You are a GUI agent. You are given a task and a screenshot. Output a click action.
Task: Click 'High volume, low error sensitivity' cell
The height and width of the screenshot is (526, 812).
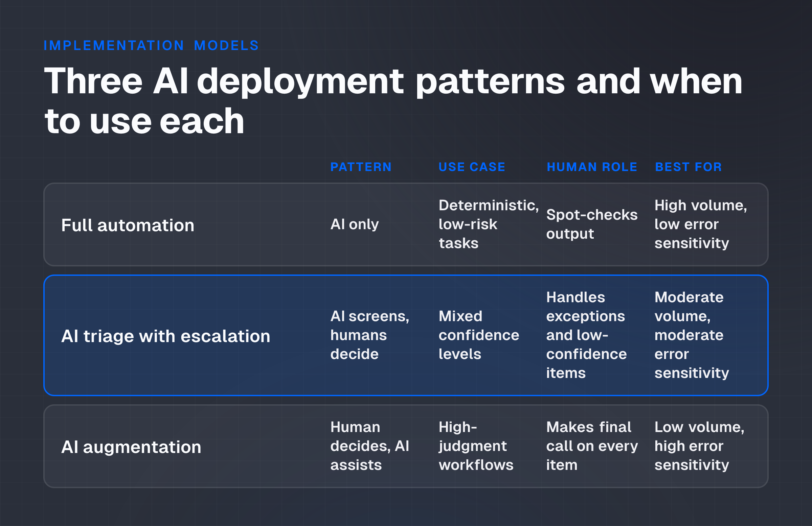pos(700,224)
